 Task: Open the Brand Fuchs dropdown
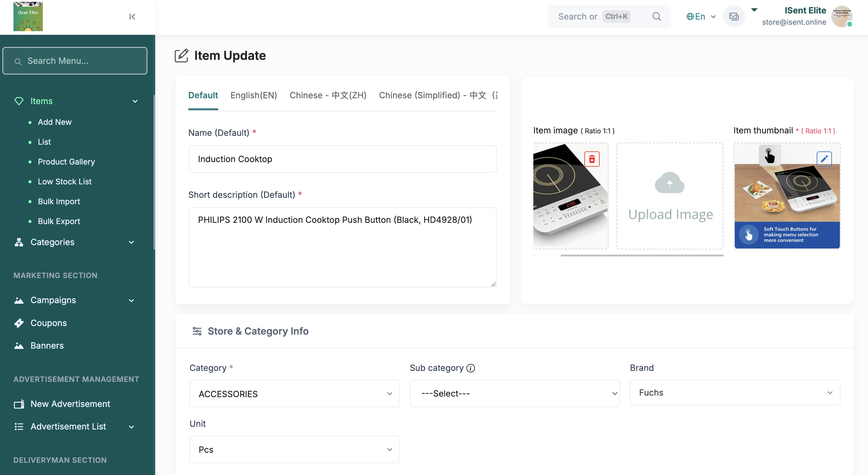click(x=734, y=393)
